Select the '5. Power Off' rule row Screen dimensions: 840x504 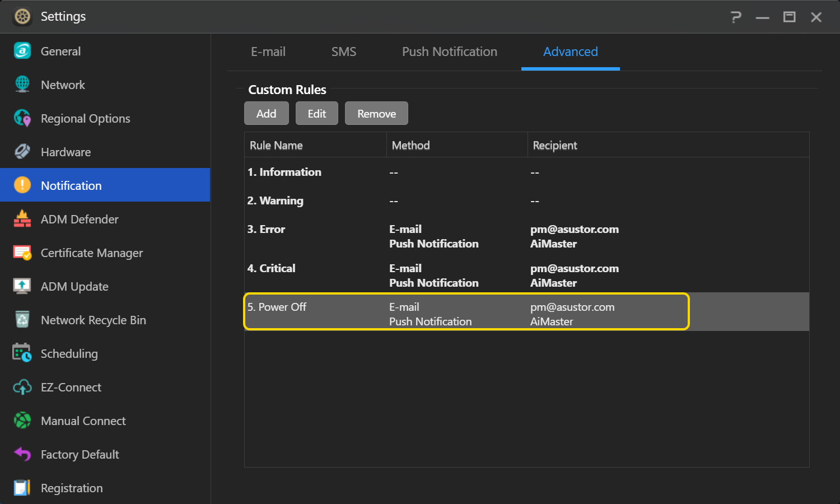click(526, 312)
